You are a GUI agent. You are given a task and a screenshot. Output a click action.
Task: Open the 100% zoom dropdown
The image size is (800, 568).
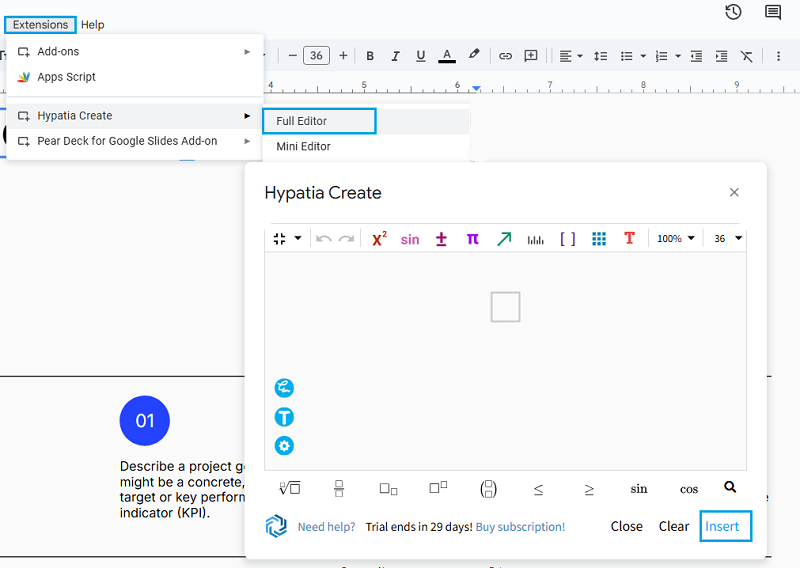[x=676, y=238]
